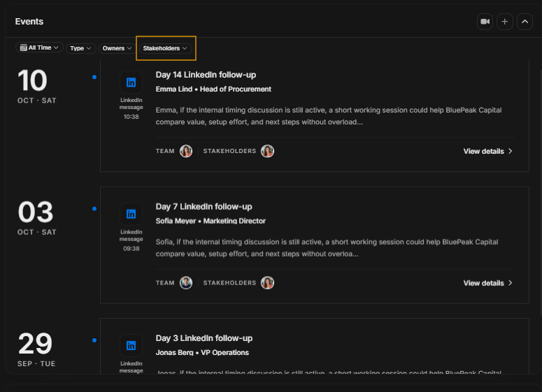Click the timeline dot for 03 Oct
The width and height of the screenshot is (542, 392).
click(x=94, y=209)
